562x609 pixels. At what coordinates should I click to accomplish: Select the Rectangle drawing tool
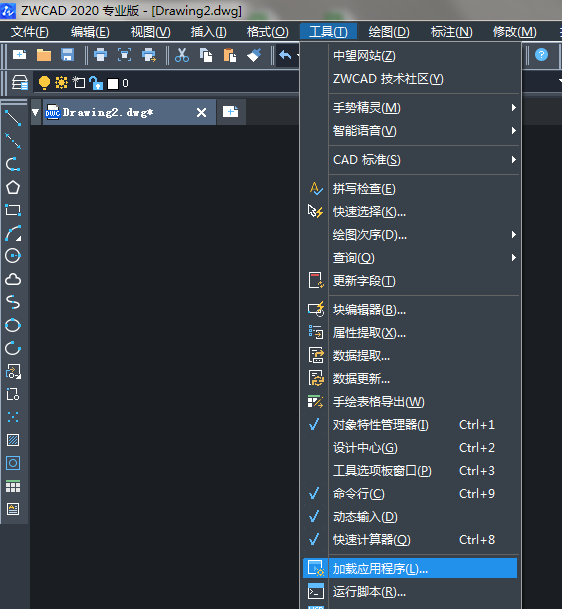click(13, 210)
